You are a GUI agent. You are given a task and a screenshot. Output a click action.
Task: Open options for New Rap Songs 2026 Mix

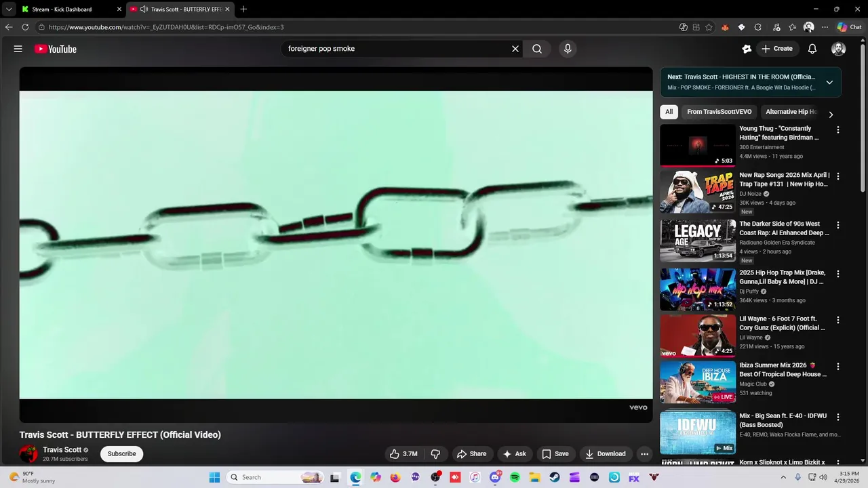tap(837, 176)
